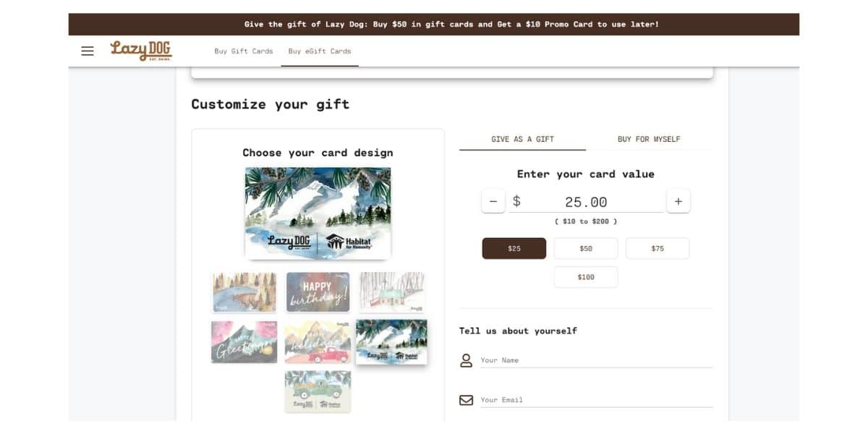Select the $50 preset amount
The image size is (868, 434).
tap(586, 248)
